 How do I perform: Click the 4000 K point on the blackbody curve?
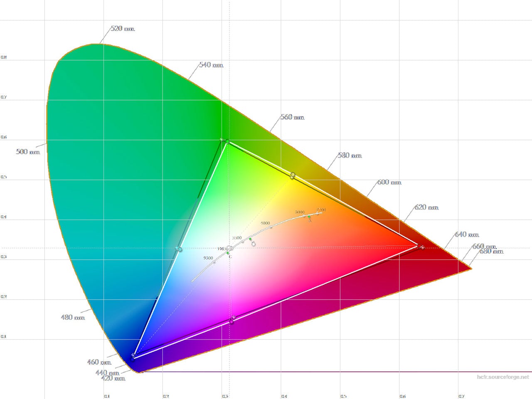pyautogui.click(x=271, y=227)
